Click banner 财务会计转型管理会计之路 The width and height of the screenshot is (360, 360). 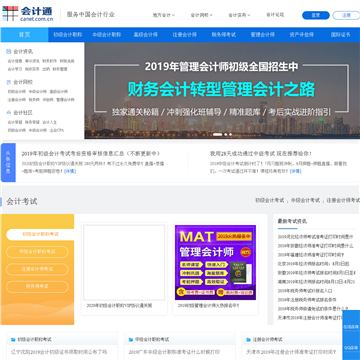pos(221,89)
